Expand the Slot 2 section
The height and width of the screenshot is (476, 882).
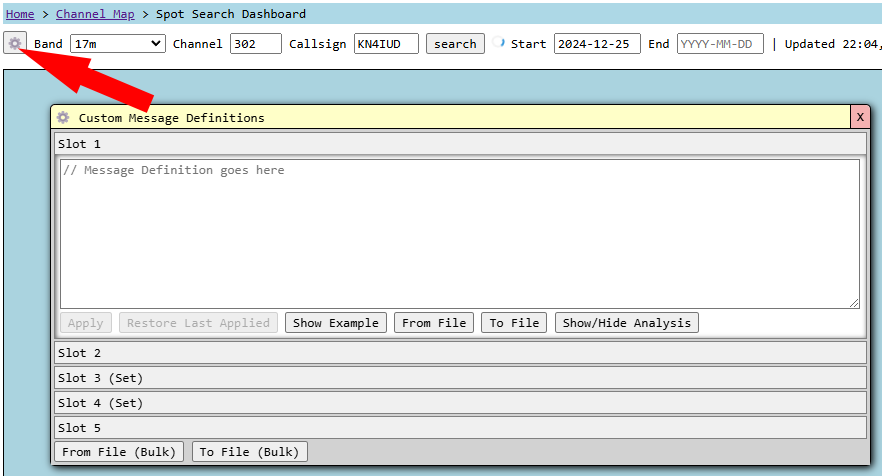point(460,353)
